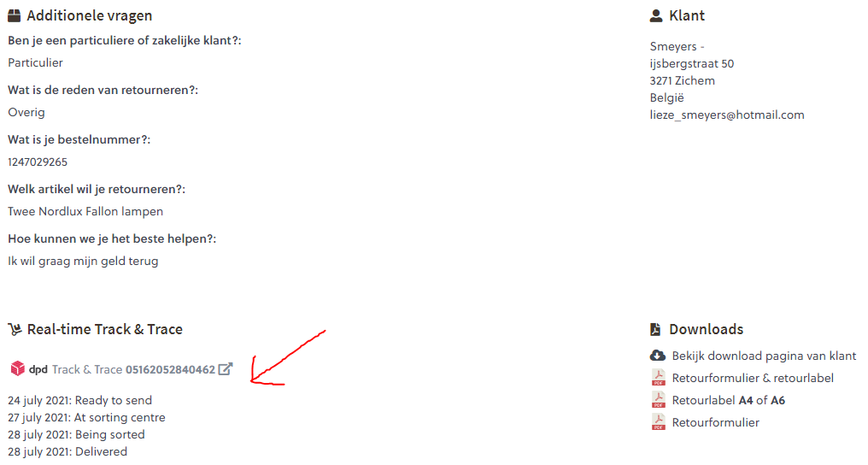Open the Track & Trace 05162052840462 link
Viewport: 868px width, 465px height.
tap(133, 369)
